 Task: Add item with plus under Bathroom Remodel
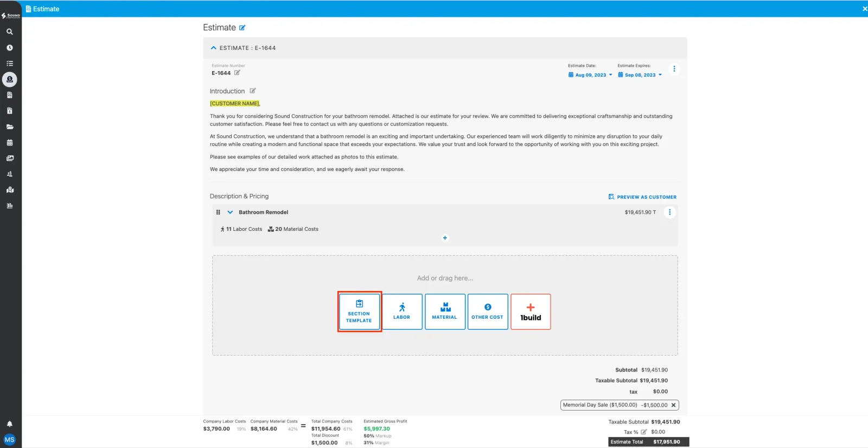click(x=445, y=238)
